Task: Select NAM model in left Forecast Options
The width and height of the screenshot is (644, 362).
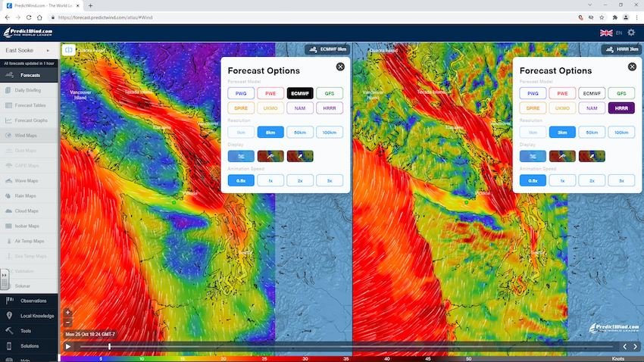Action: click(x=300, y=108)
